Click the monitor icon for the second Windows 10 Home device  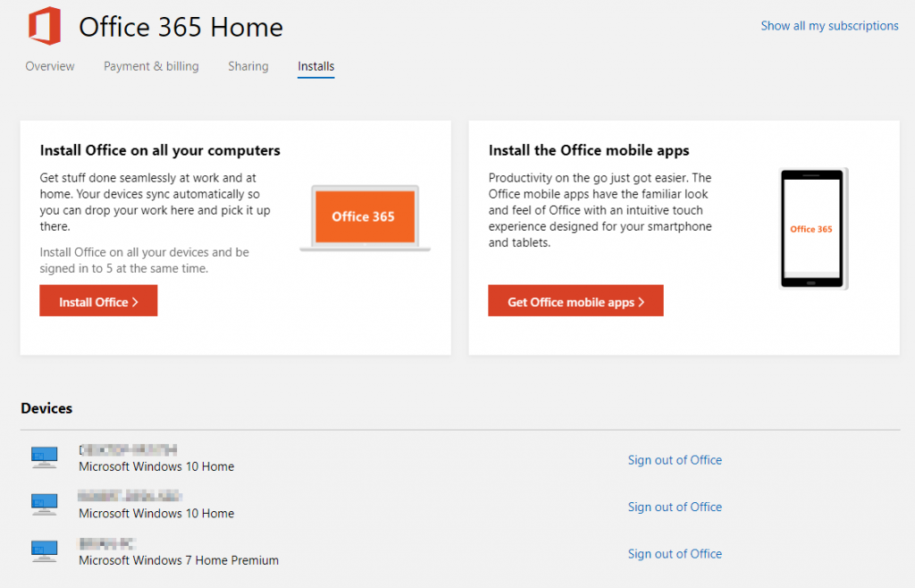click(44, 504)
